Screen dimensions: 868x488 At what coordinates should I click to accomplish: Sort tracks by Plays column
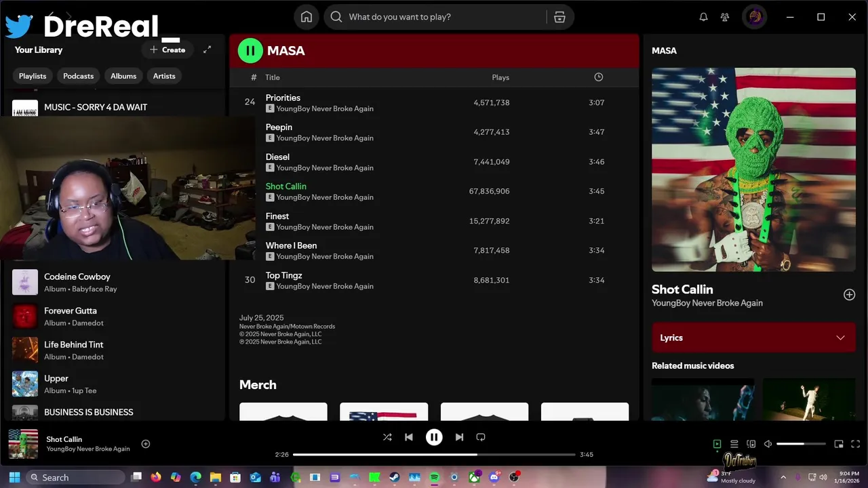pos(500,77)
